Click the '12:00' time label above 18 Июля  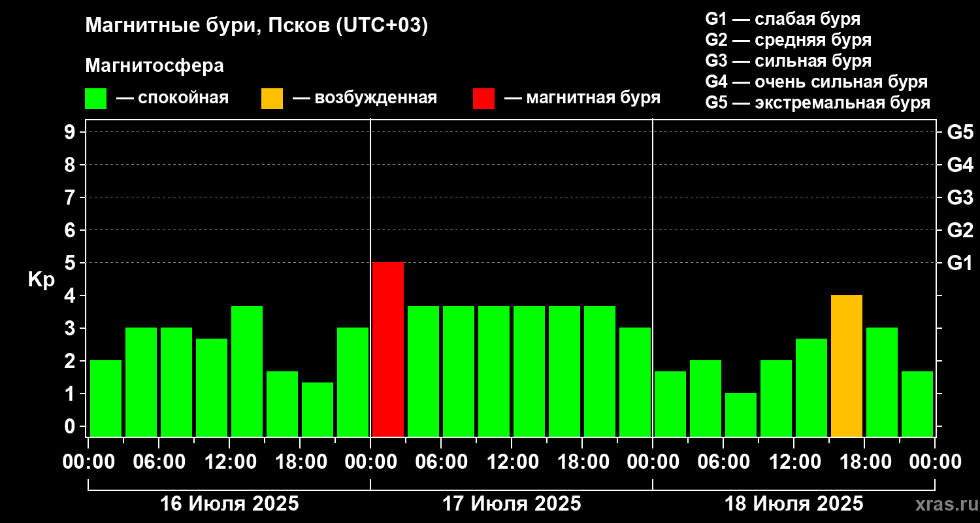tap(794, 462)
